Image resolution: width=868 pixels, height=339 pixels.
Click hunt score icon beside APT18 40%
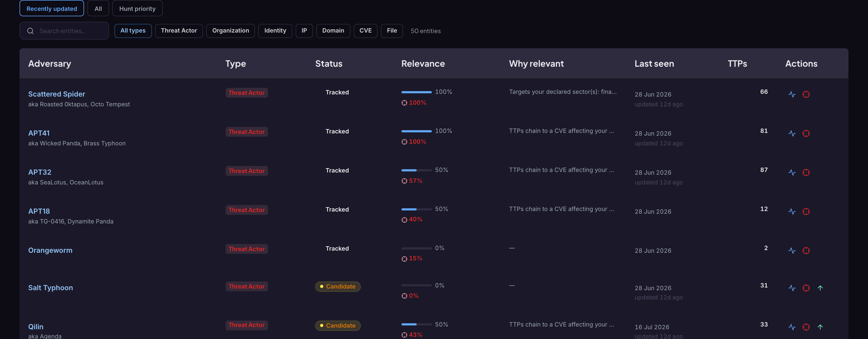(404, 220)
